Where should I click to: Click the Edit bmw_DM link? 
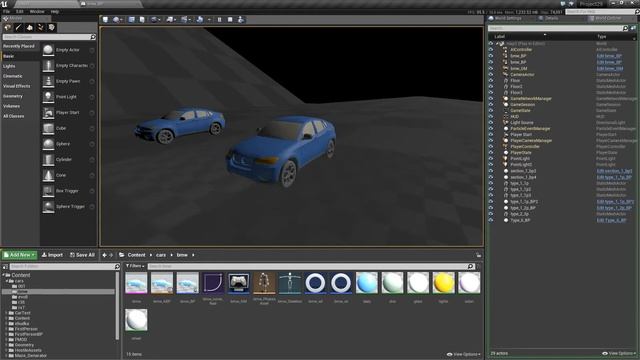click(610, 69)
